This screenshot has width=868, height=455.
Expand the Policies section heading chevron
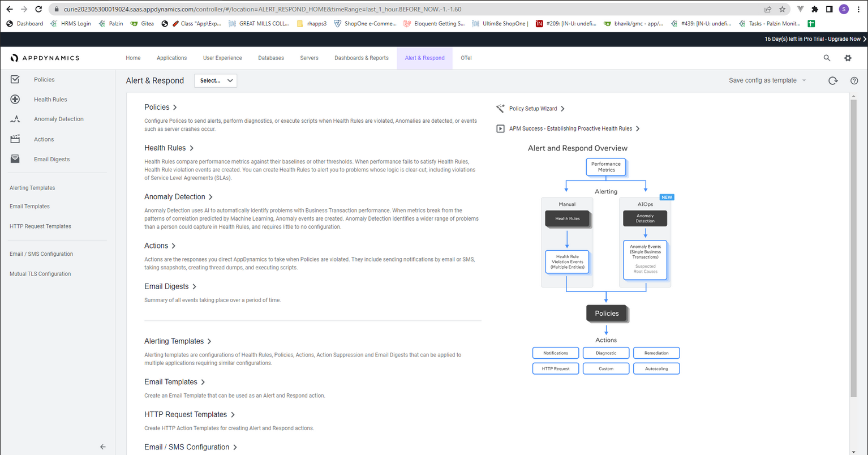coord(175,108)
